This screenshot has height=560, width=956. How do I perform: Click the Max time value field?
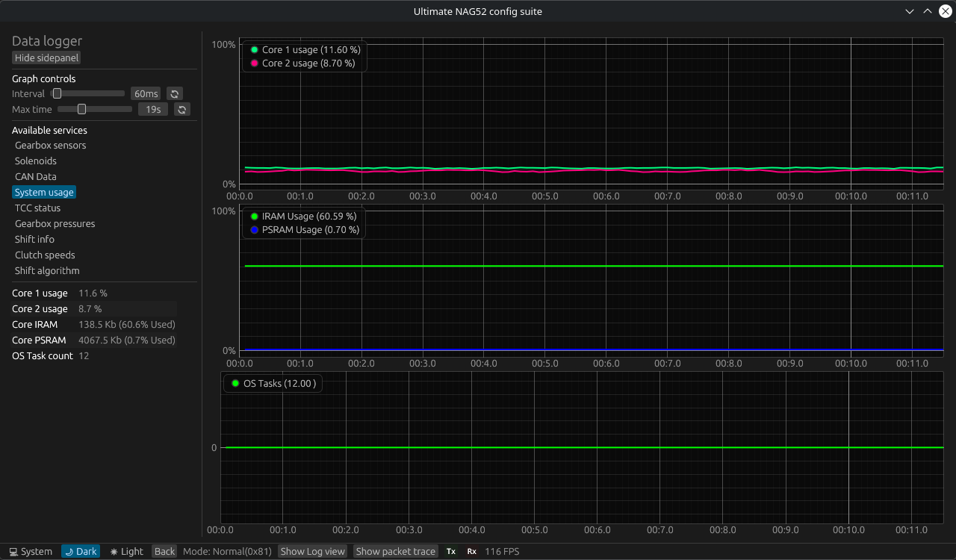[152, 110]
